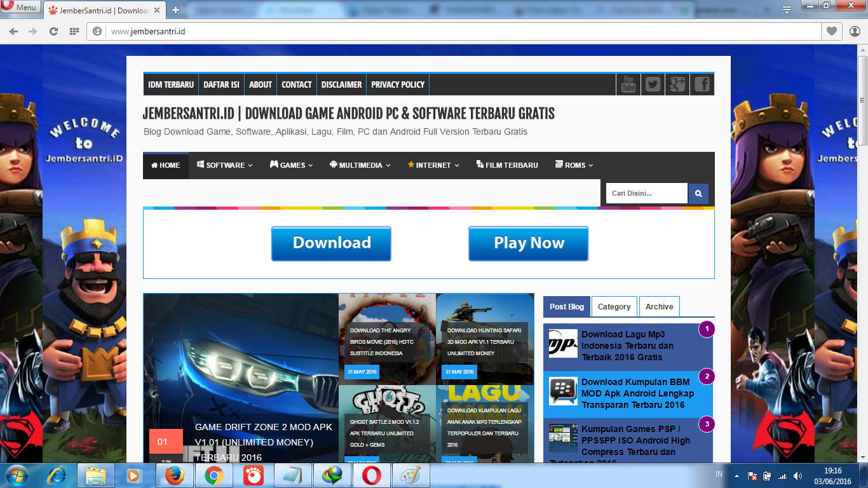This screenshot has height=488, width=868.
Task: Open the Windows Start button
Action: pos(17,475)
